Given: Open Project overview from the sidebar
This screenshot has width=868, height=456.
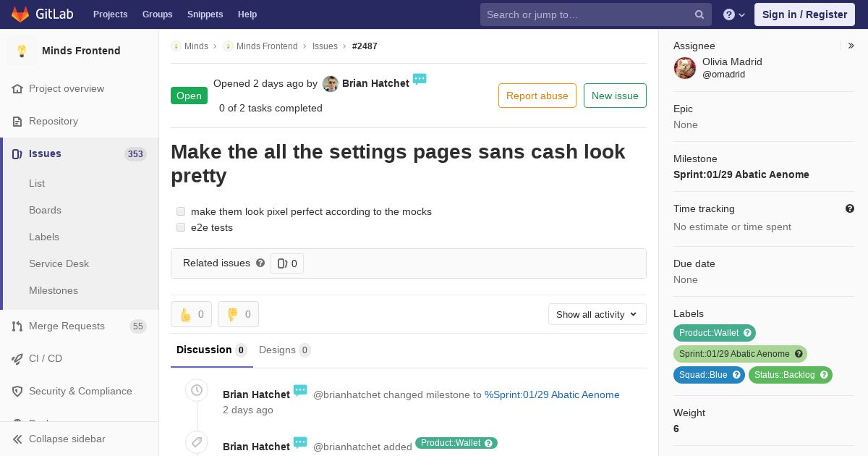Looking at the screenshot, I should point(67,88).
